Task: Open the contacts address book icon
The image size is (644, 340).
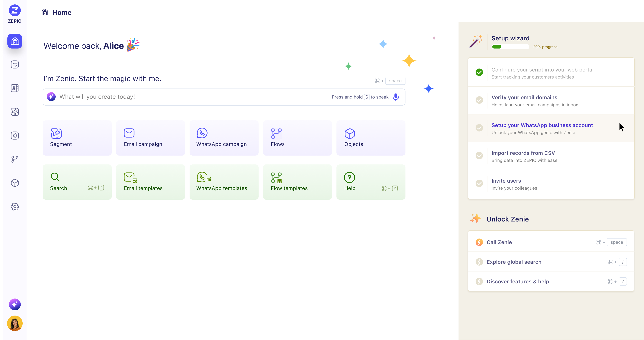Action: [x=15, y=88]
